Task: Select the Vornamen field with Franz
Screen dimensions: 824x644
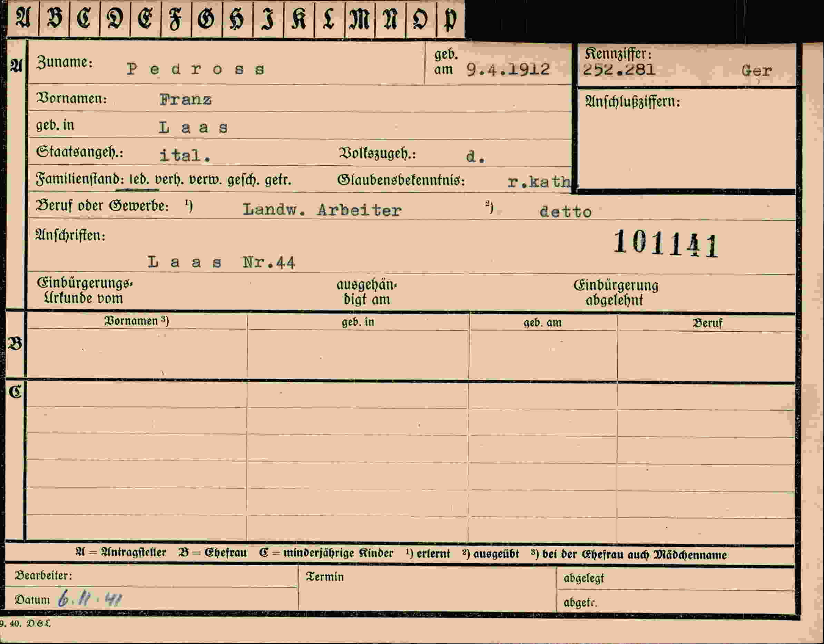Action: [x=300, y=98]
